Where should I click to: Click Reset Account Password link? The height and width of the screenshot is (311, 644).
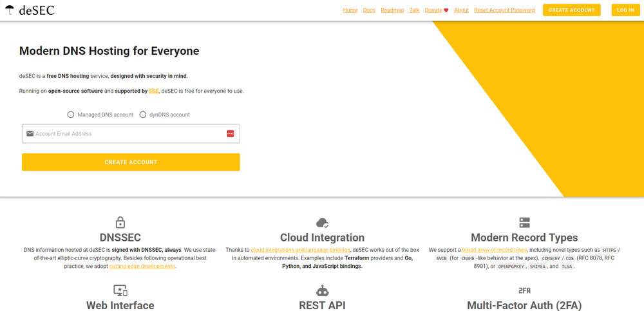(504, 10)
